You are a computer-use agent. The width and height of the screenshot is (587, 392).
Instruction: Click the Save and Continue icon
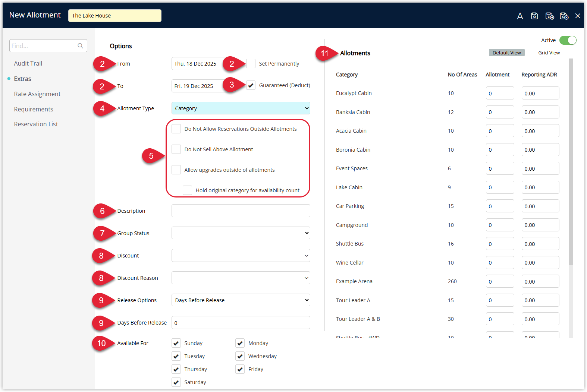549,16
